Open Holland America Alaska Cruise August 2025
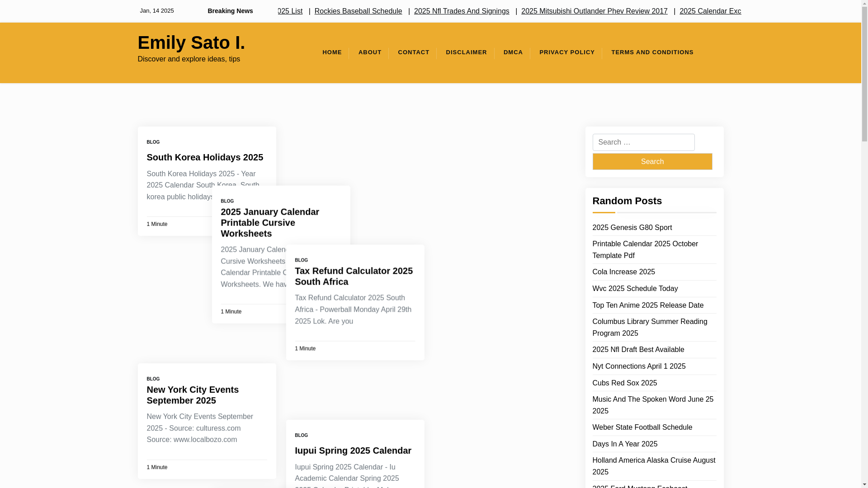The height and width of the screenshot is (488, 868). (x=654, y=466)
